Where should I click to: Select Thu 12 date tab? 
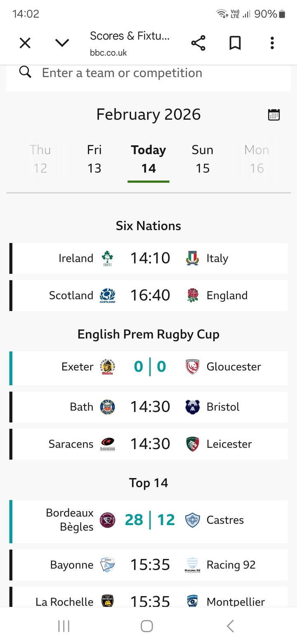(40, 159)
